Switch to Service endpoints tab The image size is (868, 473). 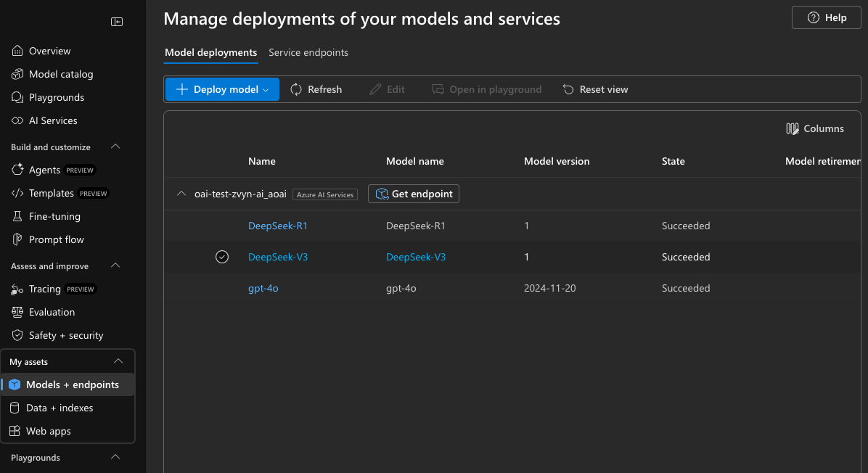tap(308, 52)
